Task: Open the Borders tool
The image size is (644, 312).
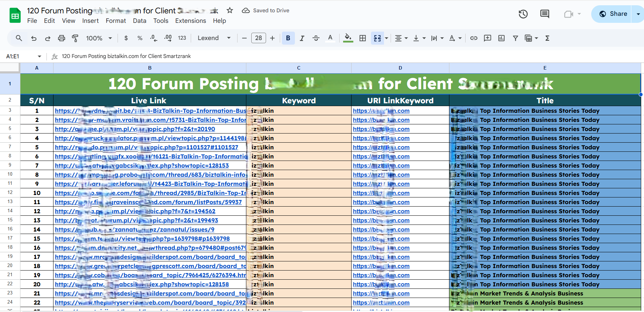Action: (x=362, y=38)
